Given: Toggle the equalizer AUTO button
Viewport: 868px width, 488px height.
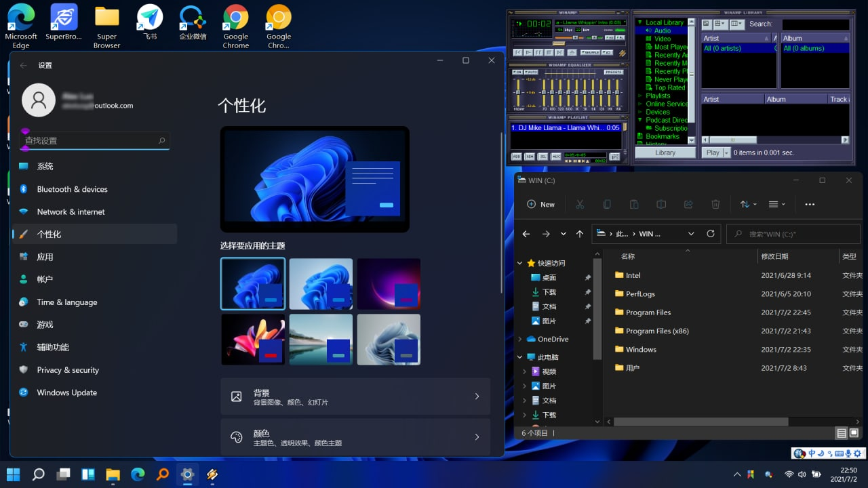Looking at the screenshot, I should (532, 72).
